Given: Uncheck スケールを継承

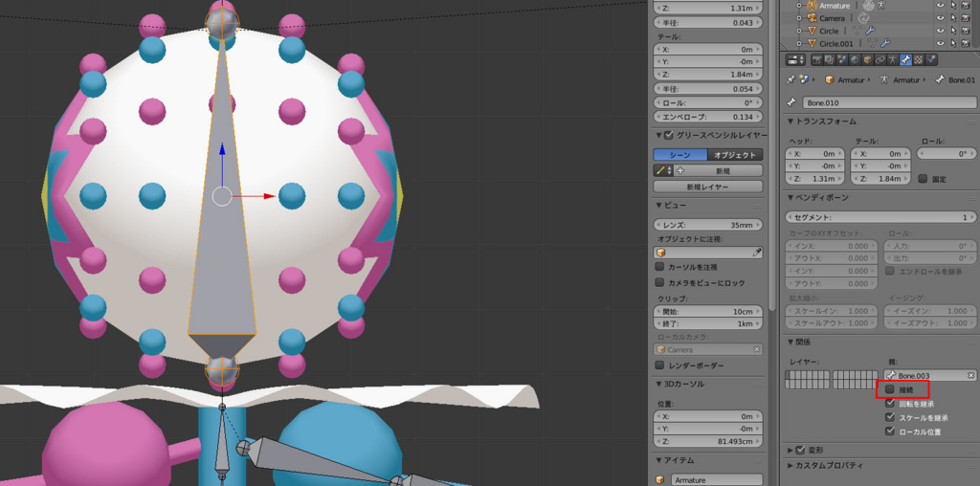Looking at the screenshot, I should point(891,417).
